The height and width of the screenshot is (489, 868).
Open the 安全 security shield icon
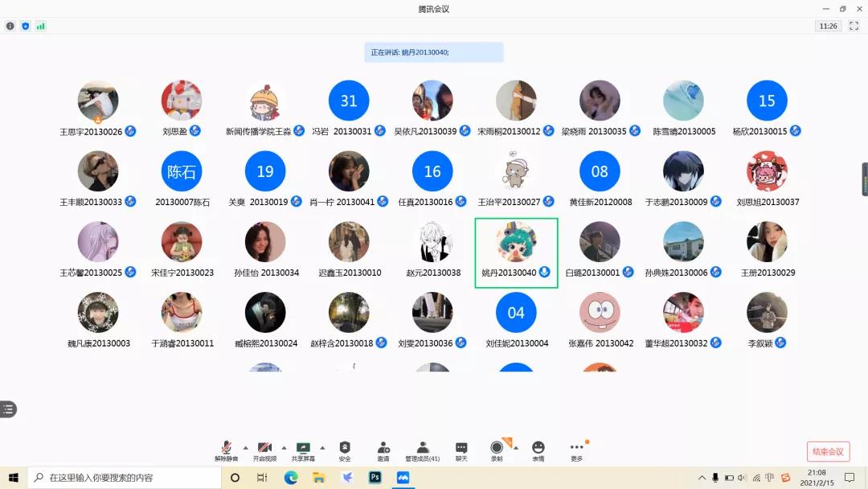[x=345, y=450]
